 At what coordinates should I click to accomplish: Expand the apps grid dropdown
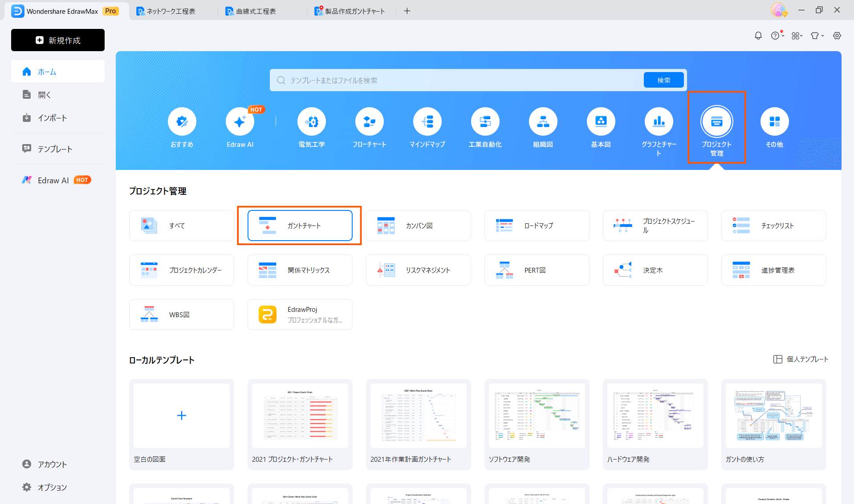pos(797,36)
